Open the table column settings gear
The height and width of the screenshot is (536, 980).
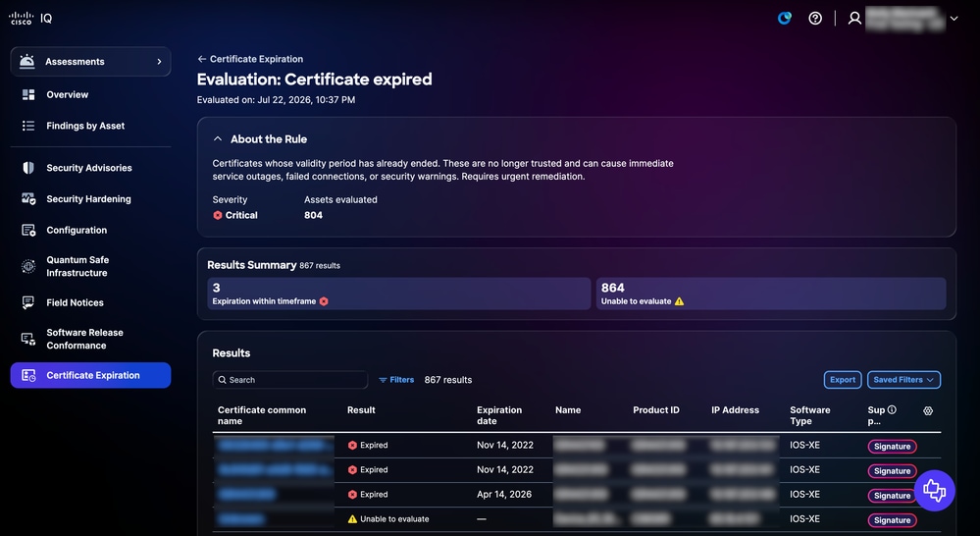pyautogui.click(x=928, y=411)
